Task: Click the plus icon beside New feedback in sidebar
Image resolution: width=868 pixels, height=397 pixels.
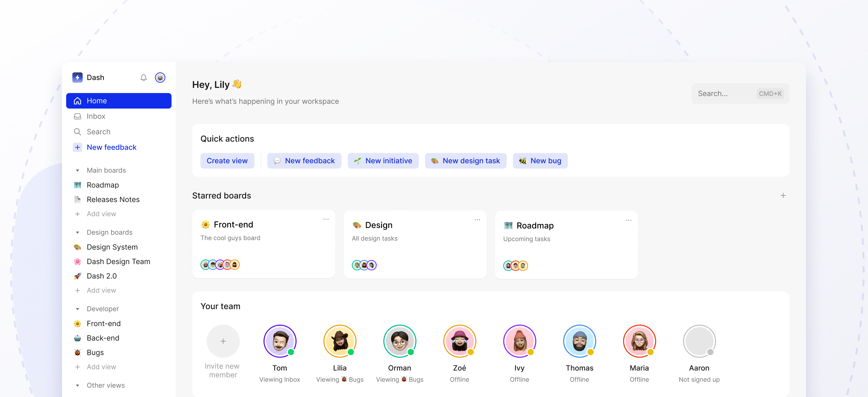Action: (x=77, y=147)
